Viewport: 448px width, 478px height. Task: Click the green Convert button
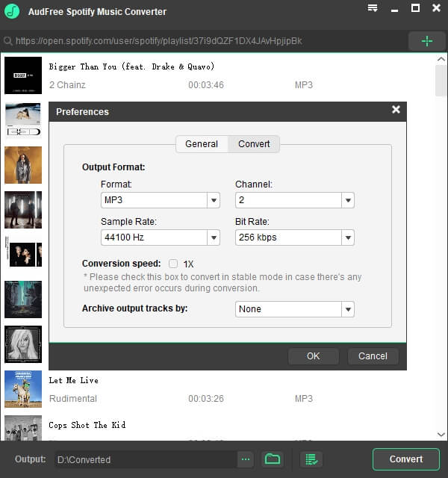(405, 459)
